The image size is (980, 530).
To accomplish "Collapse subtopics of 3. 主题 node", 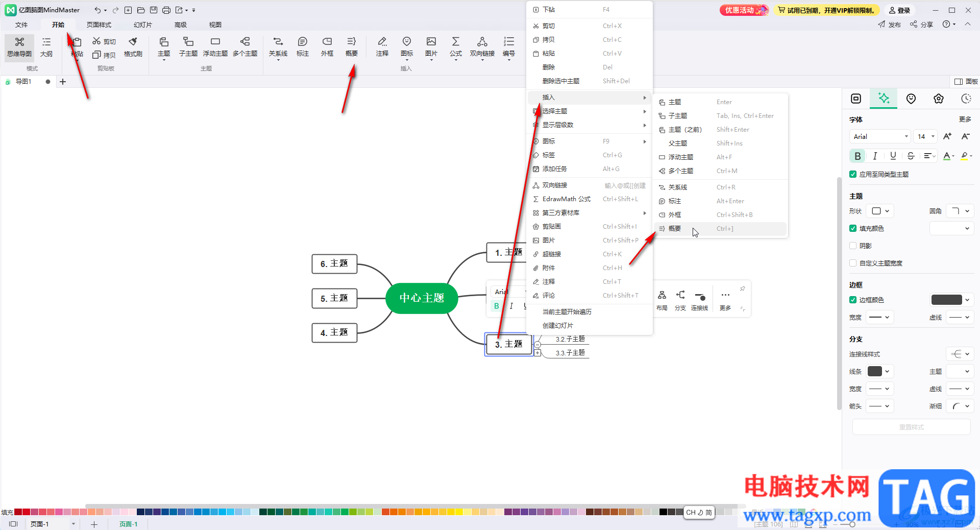I will click(x=537, y=345).
